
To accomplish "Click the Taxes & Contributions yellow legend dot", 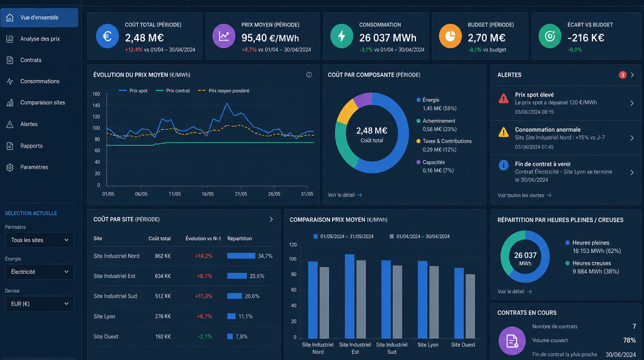I will (419, 141).
